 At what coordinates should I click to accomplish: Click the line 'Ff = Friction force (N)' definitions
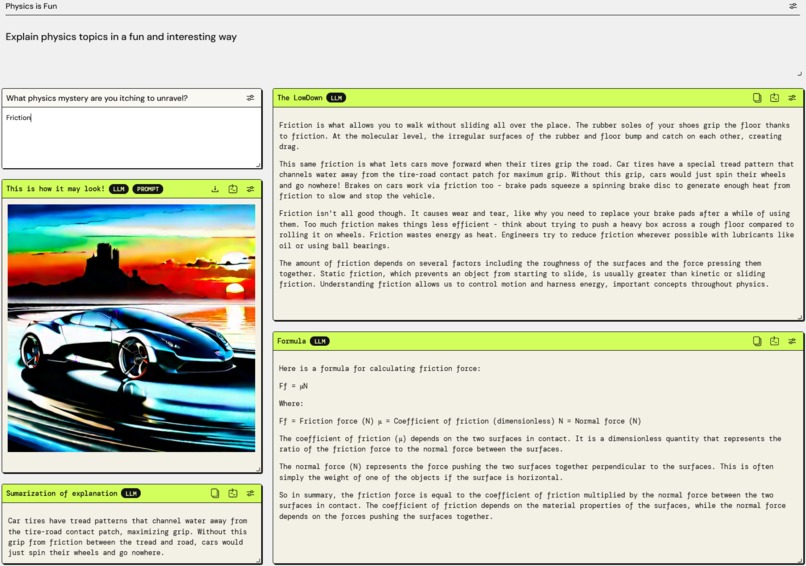tap(460, 421)
